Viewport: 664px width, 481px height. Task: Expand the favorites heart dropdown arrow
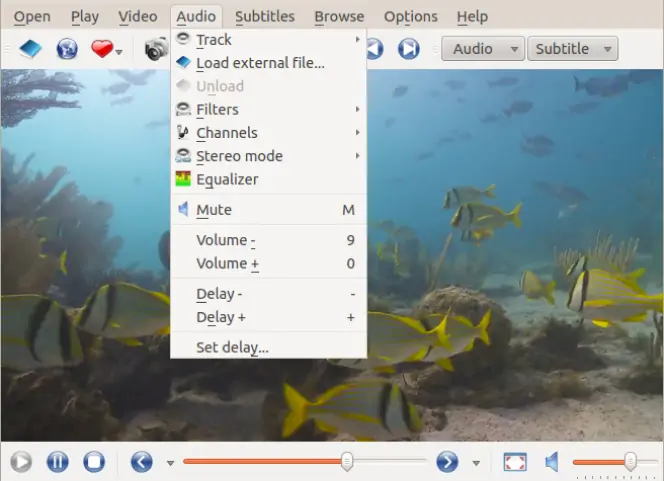[119, 52]
